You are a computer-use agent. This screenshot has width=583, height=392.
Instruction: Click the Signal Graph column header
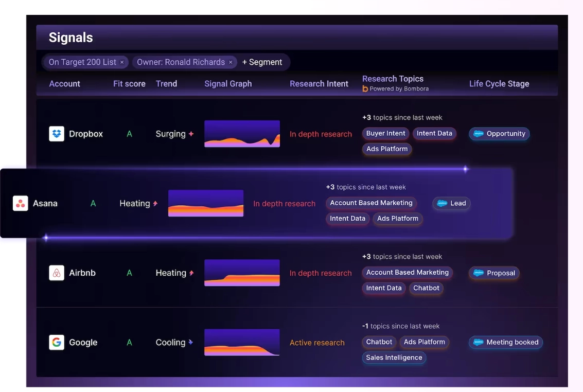point(228,84)
